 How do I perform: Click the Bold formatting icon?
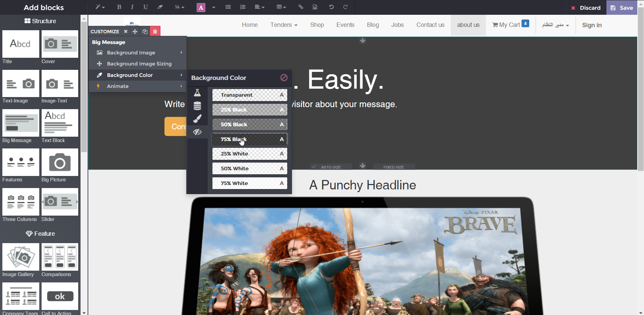(x=119, y=7)
